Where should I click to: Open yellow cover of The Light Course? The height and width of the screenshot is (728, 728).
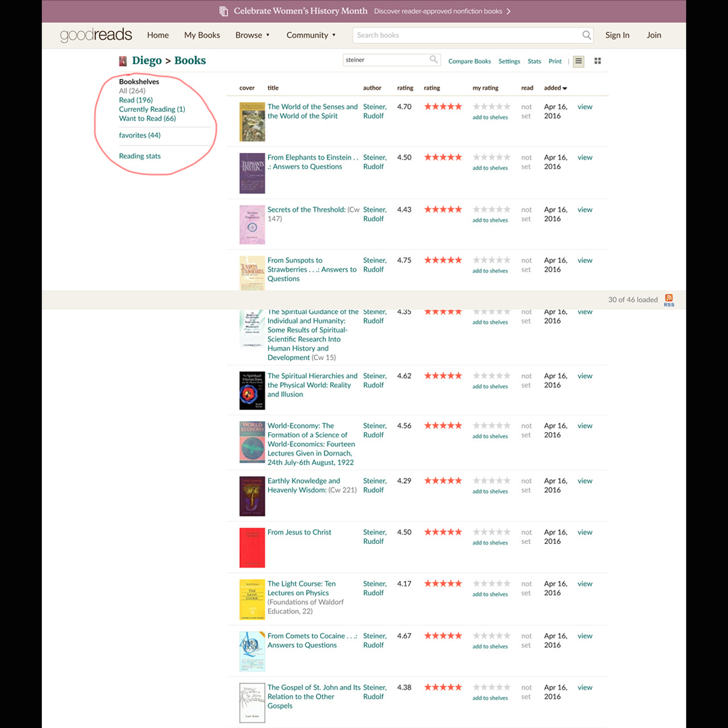(x=252, y=599)
